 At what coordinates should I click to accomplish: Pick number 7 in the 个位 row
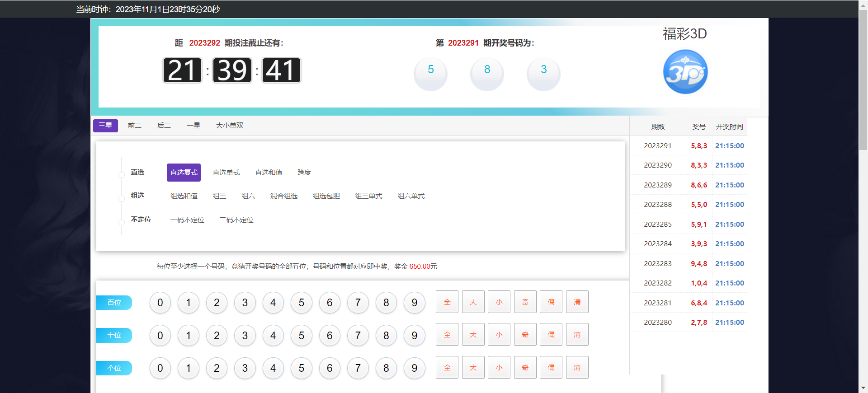(358, 368)
